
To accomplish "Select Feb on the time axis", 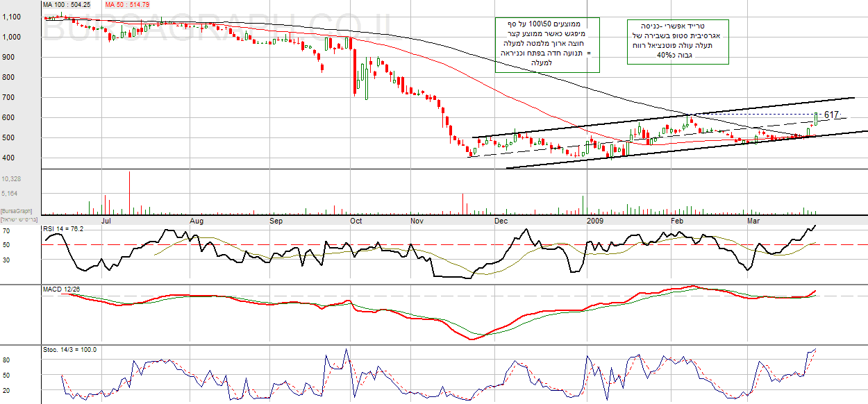I will [677, 221].
